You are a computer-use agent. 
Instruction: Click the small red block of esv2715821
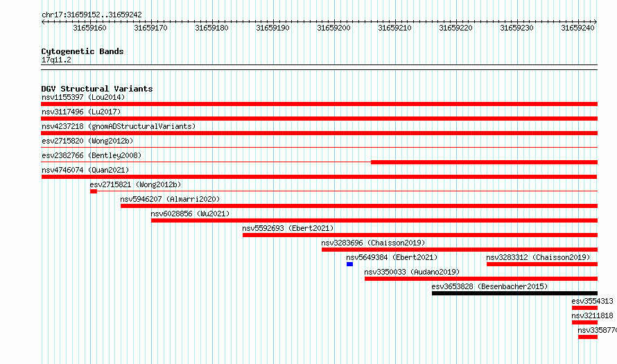(94, 191)
